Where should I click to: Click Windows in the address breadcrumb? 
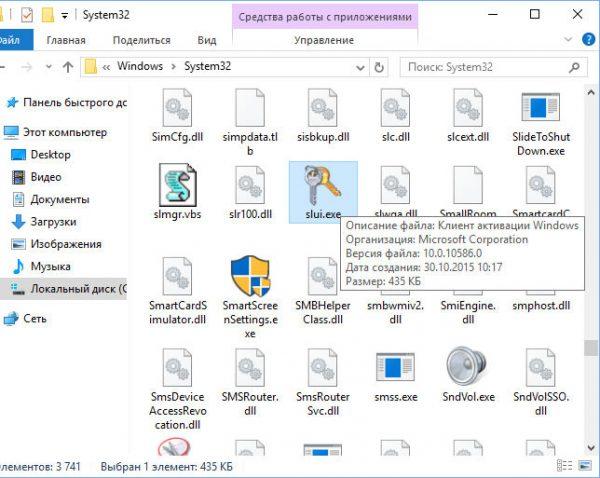[140, 66]
